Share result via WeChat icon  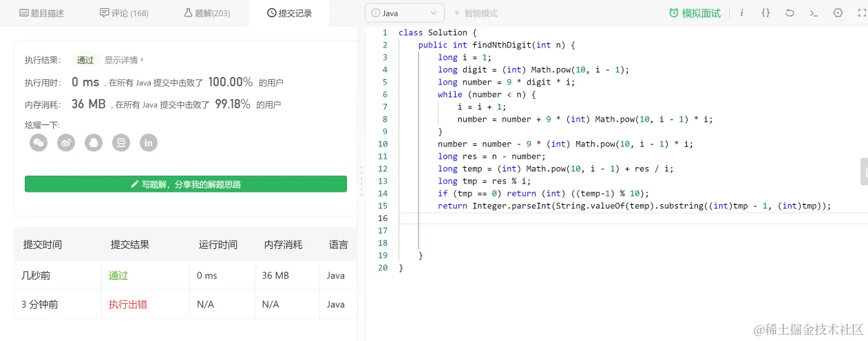(39, 142)
